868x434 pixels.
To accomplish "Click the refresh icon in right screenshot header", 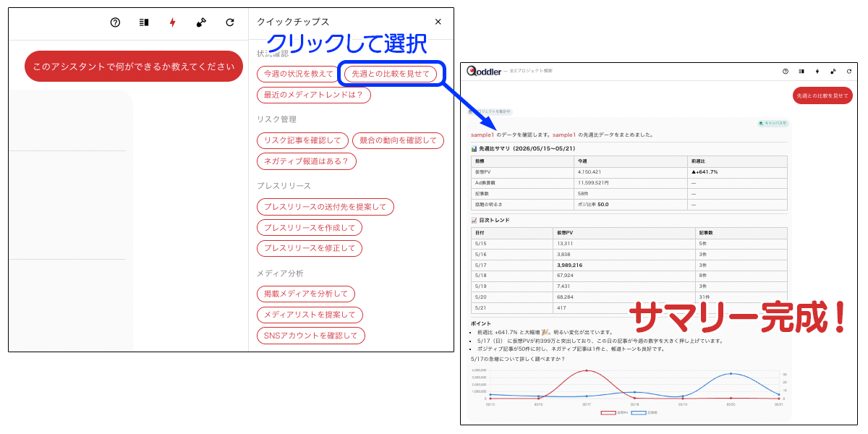I will point(848,71).
